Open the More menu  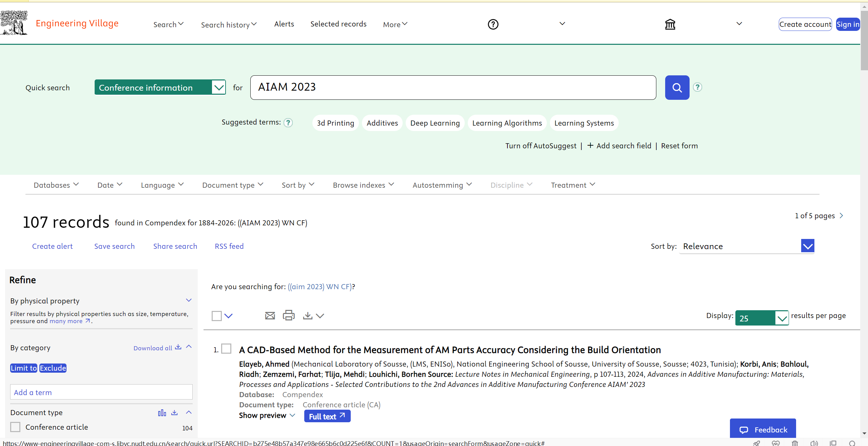tap(396, 24)
